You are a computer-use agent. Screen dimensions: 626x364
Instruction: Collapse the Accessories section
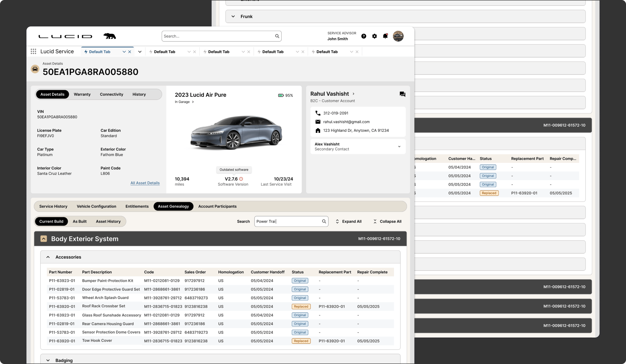(x=48, y=257)
